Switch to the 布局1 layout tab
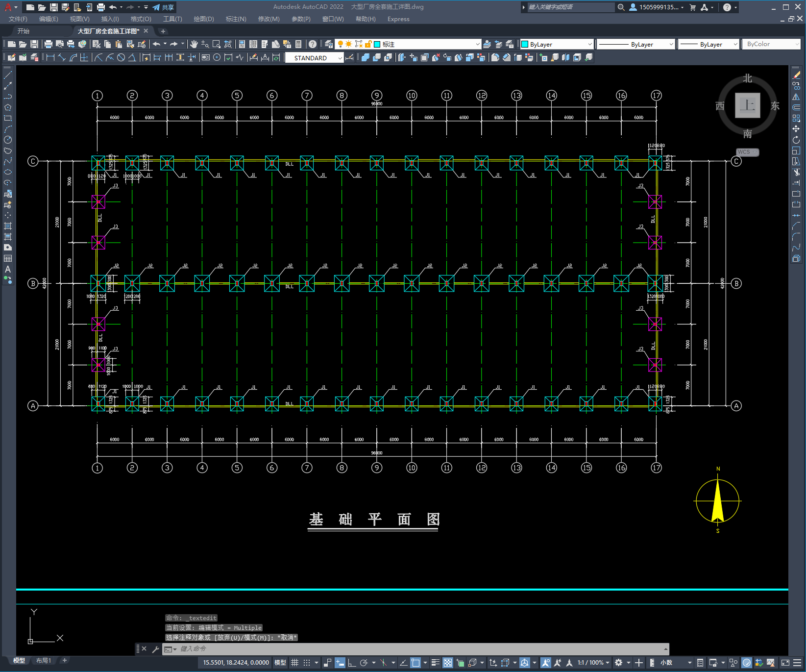Screen dimensions: 806x672 click(43, 660)
